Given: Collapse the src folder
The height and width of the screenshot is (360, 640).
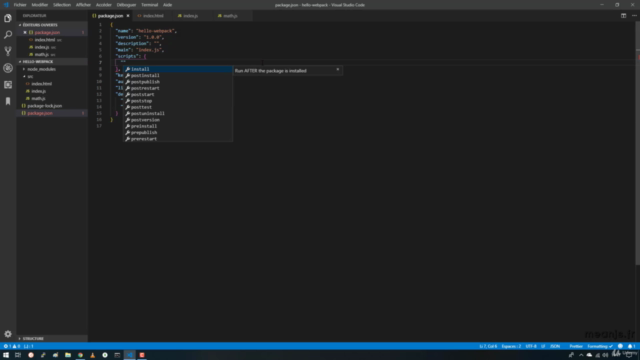Looking at the screenshot, I should [30, 76].
